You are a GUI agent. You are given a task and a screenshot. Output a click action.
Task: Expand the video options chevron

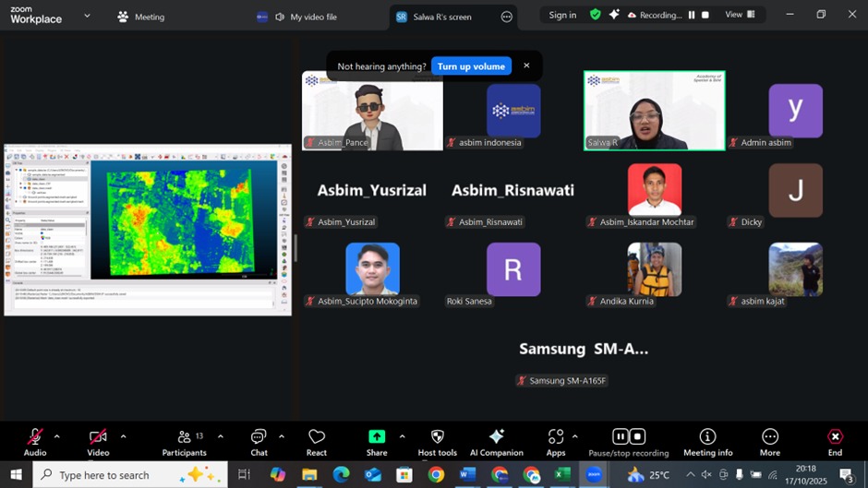[123, 436]
